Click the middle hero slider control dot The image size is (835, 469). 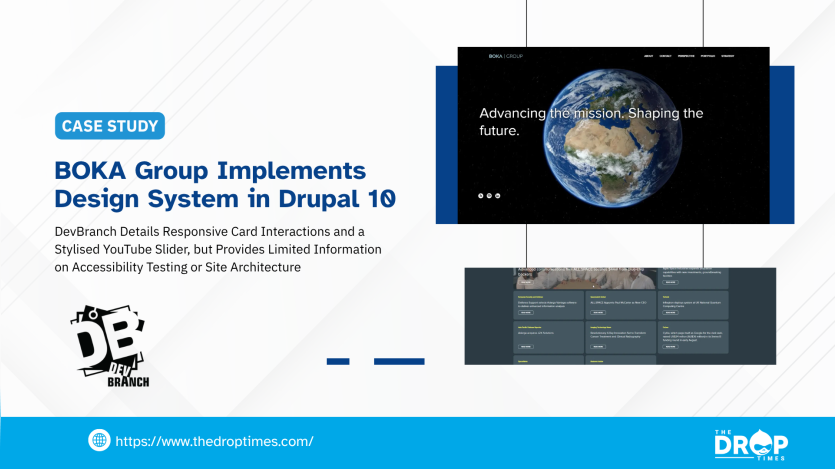click(x=489, y=196)
